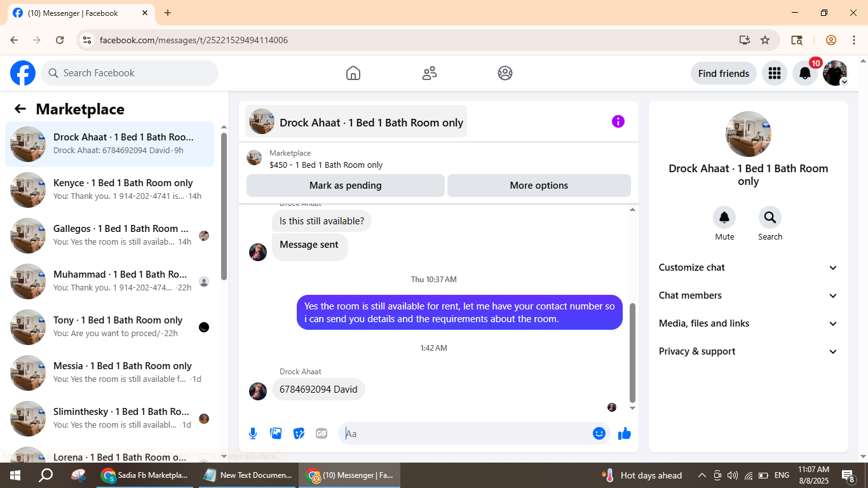Show hidden system tray icons

pyautogui.click(x=702, y=475)
